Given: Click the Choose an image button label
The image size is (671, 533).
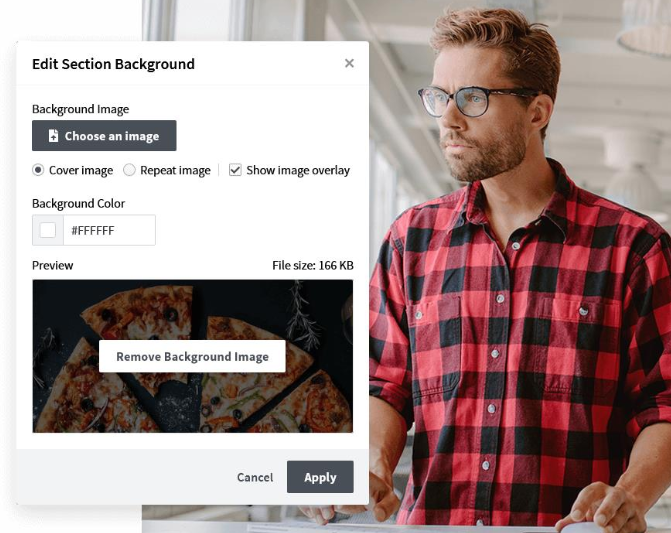Looking at the screenshot, I should click(112, 136).
